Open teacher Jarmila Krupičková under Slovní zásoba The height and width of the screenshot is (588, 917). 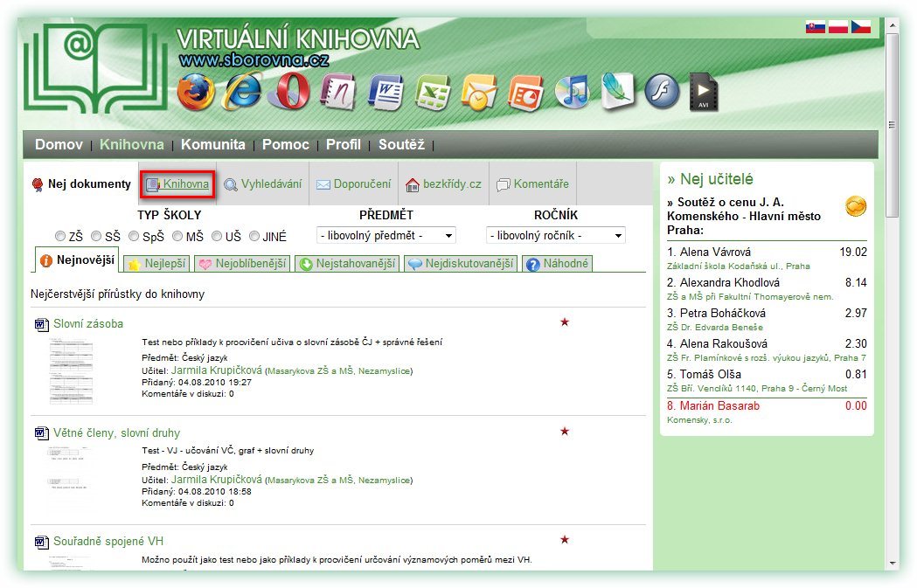click(x=217, y=370)
